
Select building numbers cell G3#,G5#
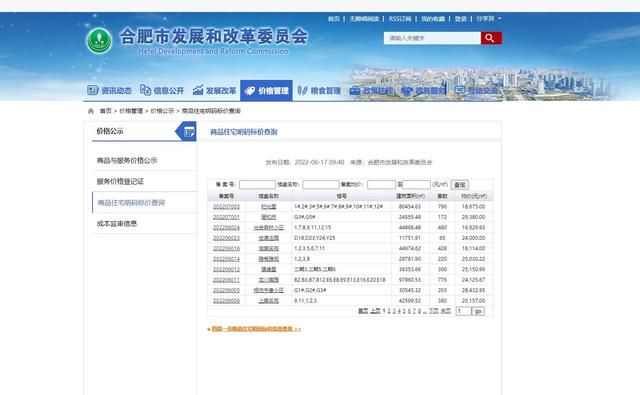[x=304, y=217]
